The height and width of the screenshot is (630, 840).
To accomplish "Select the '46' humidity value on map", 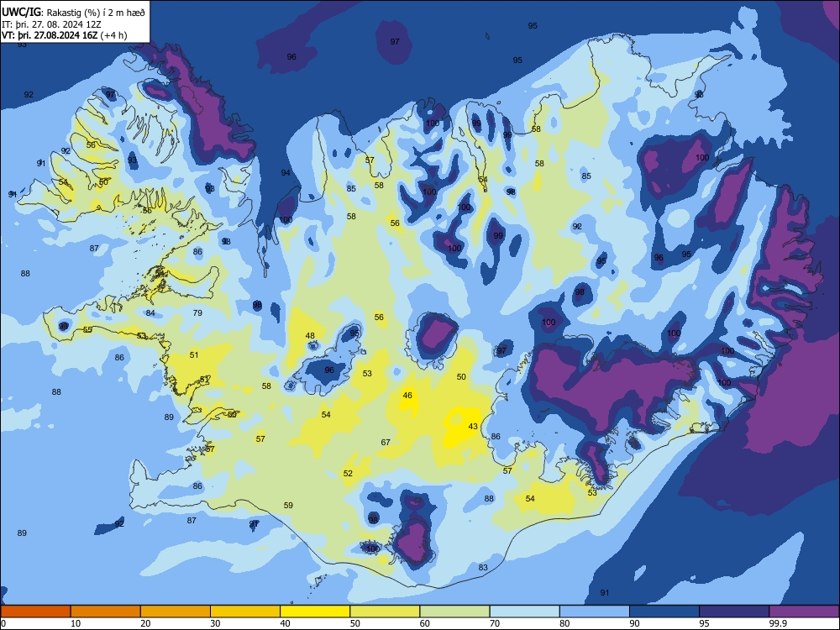I will [407, 396].
